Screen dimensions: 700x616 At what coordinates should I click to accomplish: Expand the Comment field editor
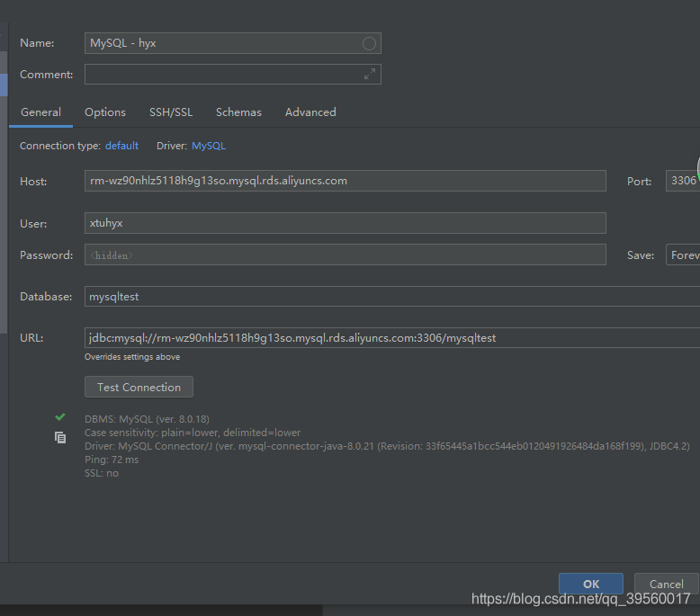point(369,74)
